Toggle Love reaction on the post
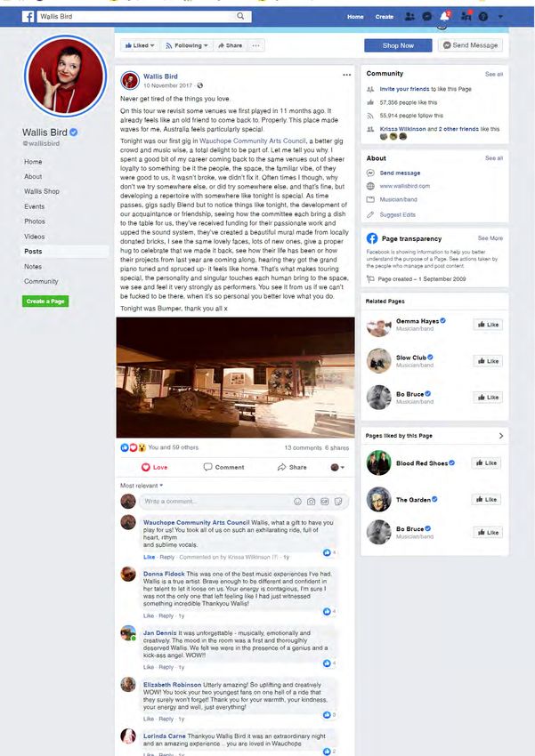This screenshot has width=535, height=756. click(154, 467)
